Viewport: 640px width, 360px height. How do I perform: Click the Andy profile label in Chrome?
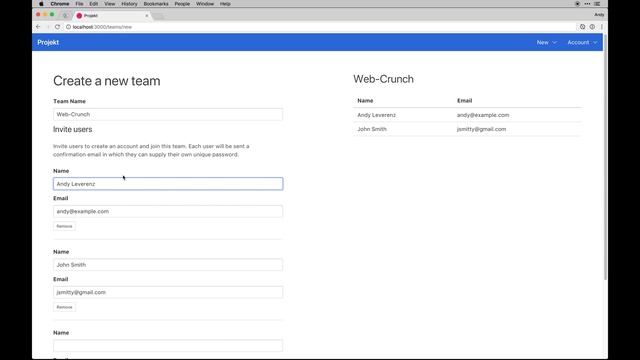599,15
